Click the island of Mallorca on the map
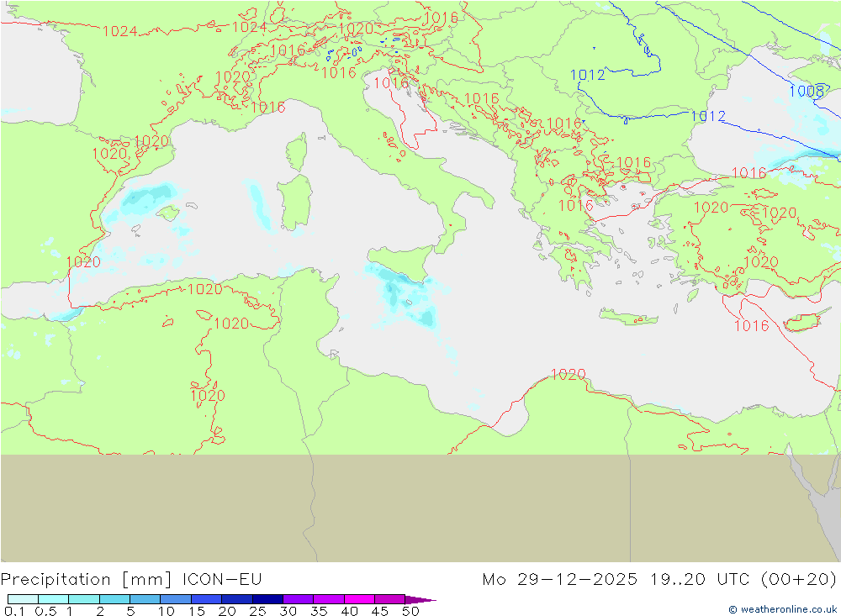The image size is (841, 616). (168, 213)
